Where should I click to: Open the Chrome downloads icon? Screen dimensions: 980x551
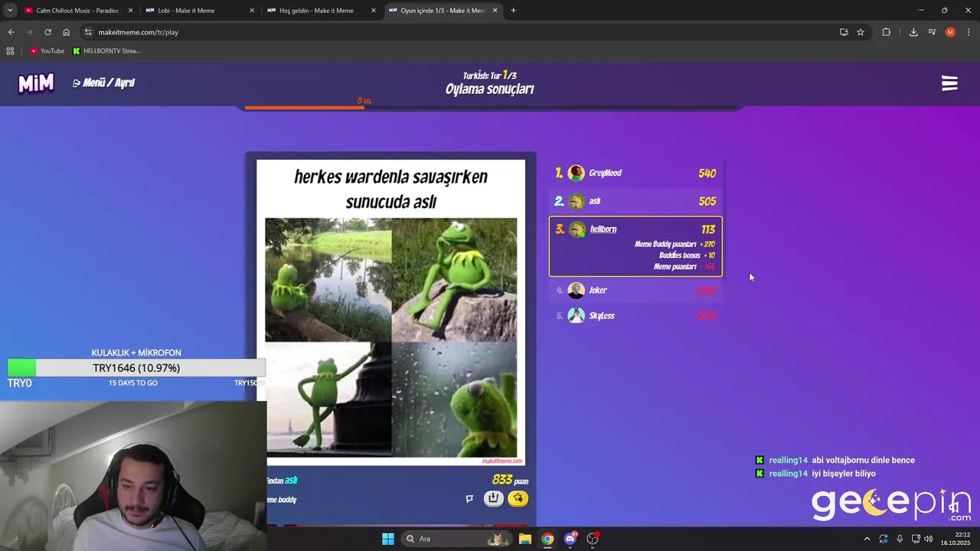coord(913,32)
